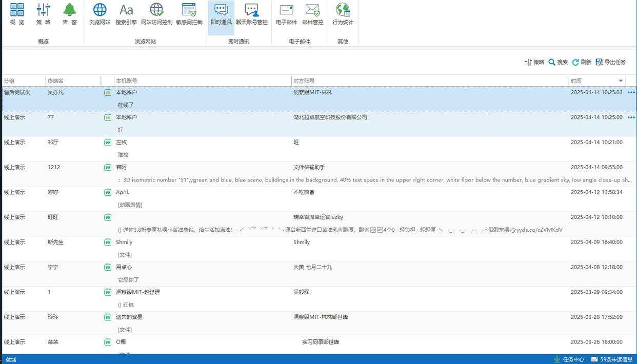Open the ellipsis menu on 吴亦凡's row
Viewport: 637px width, 364px height.
click(x=631, y=93)
